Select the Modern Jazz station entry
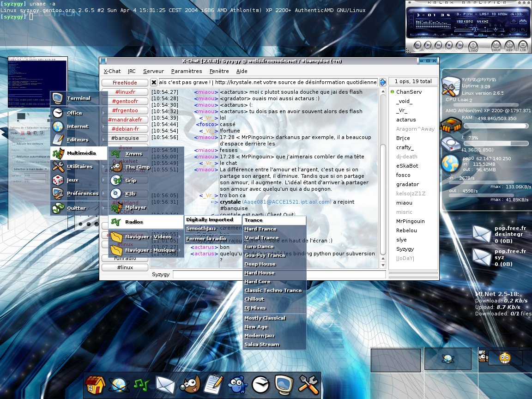 click(274, 336)
